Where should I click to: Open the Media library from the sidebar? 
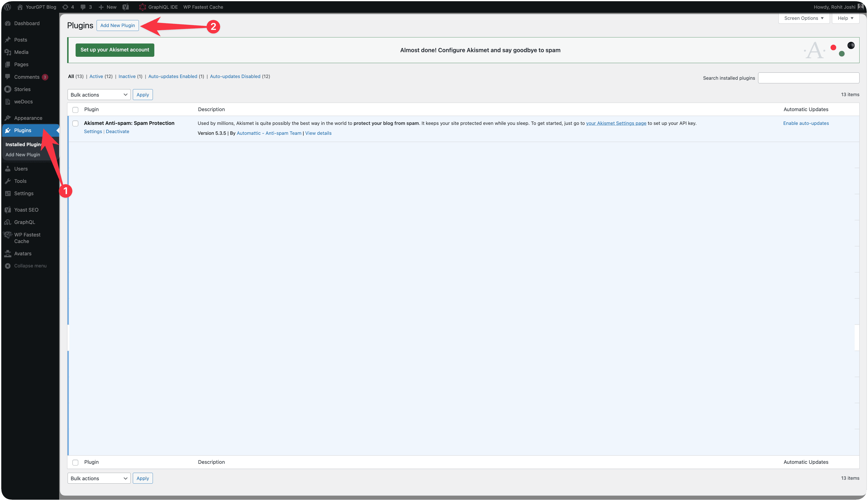(21, 52)
